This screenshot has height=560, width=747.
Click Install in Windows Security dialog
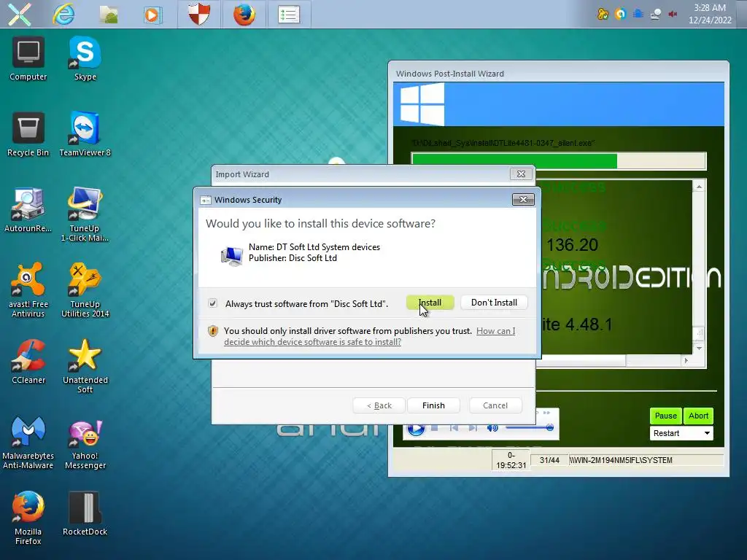click(430, 303)
